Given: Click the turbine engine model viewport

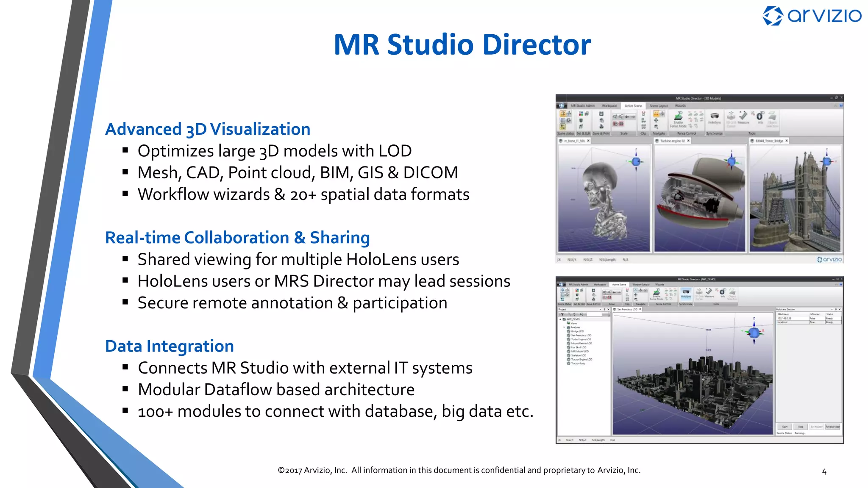Looking at the screenshot, I should tap(699, 198).
